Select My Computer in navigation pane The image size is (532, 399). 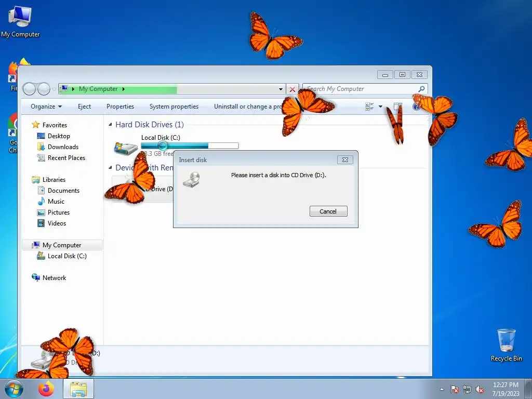point(62,245)
